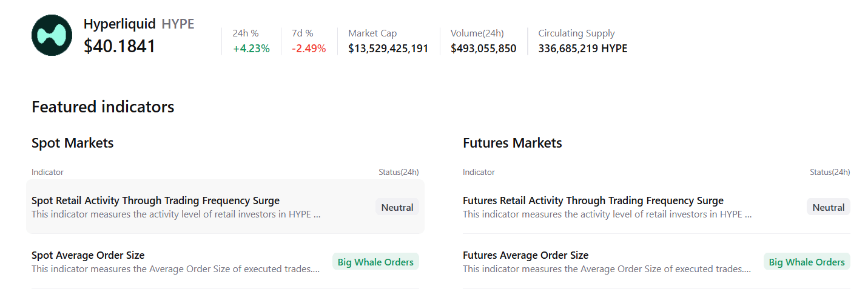Click Futures Retail Activity Neutral badge
Image resolution: width=868 pixels, height=294 pixels.
coord(828,207)
